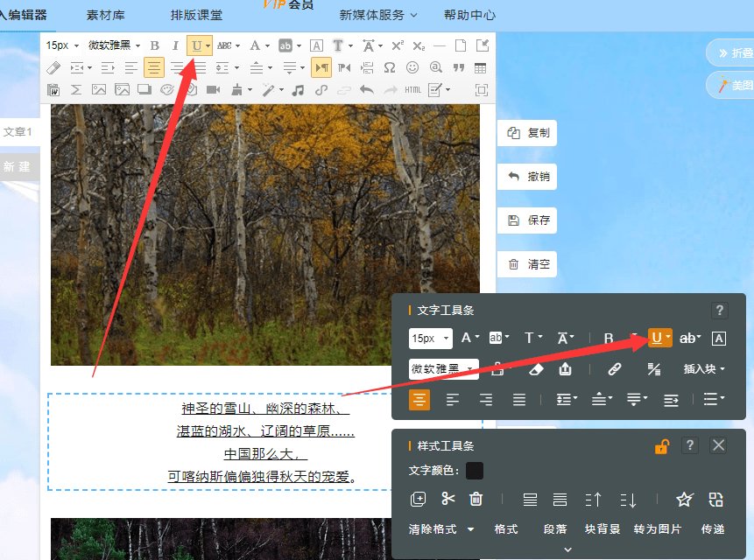The image size is (754, 560).
Task: Open the 帮助中心 tab
Action: click(469, 15)
